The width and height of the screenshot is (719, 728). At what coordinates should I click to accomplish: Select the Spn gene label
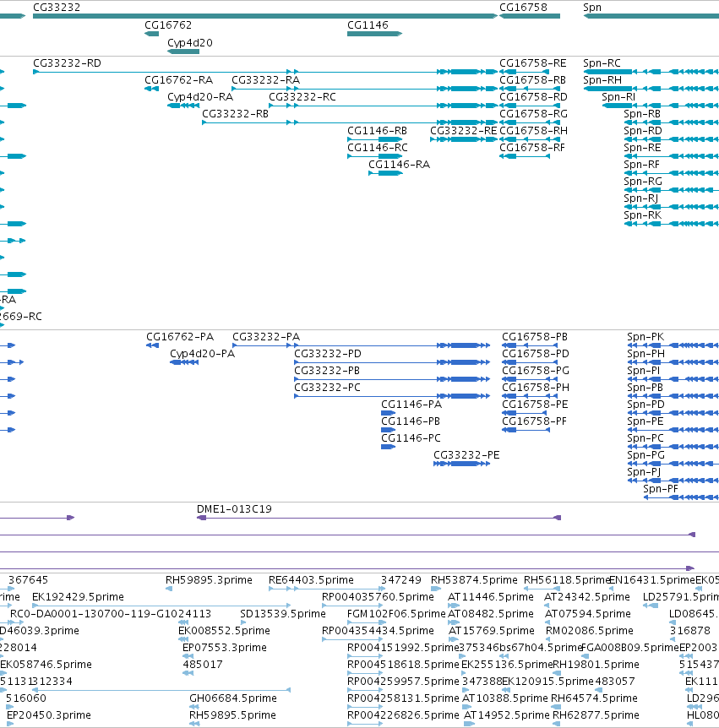(x=592, y=8)
